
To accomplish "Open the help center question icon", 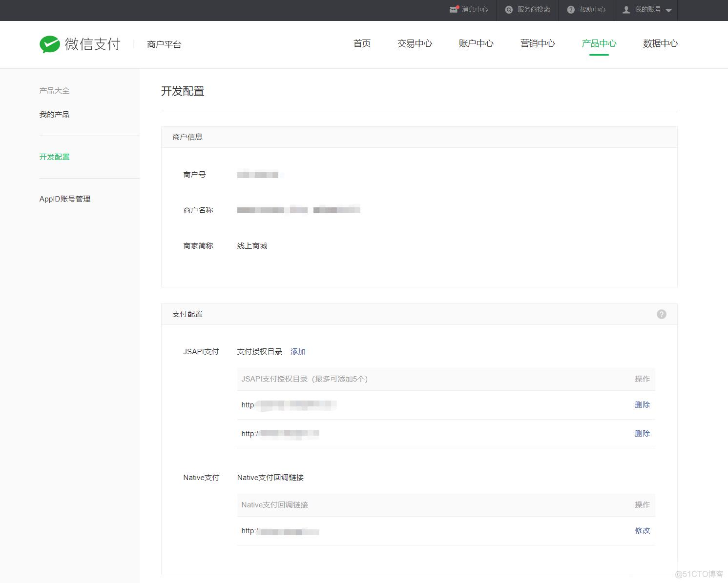I will [571, 10].
